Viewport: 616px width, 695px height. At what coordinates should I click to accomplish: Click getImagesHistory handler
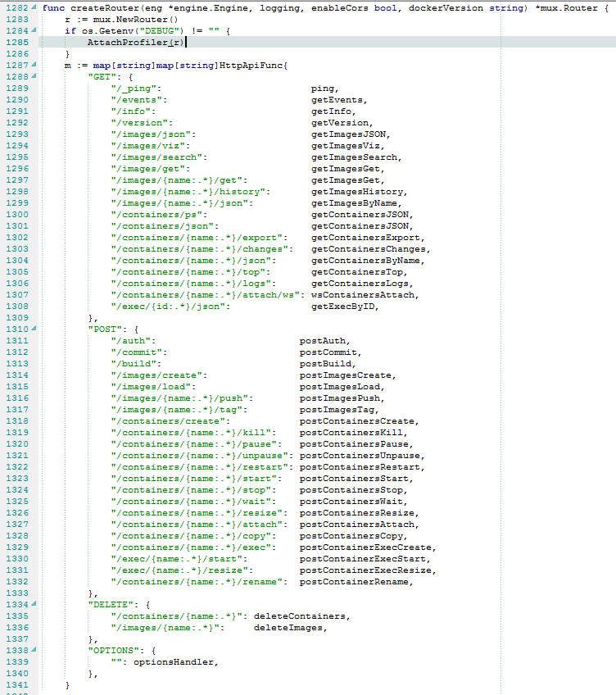[357, 192]
